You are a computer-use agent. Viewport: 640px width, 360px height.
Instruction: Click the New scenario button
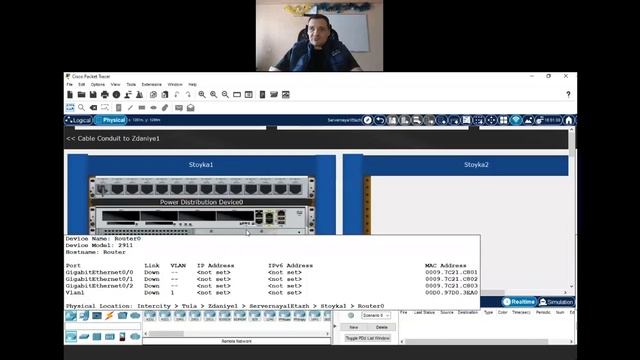[353, 327]
